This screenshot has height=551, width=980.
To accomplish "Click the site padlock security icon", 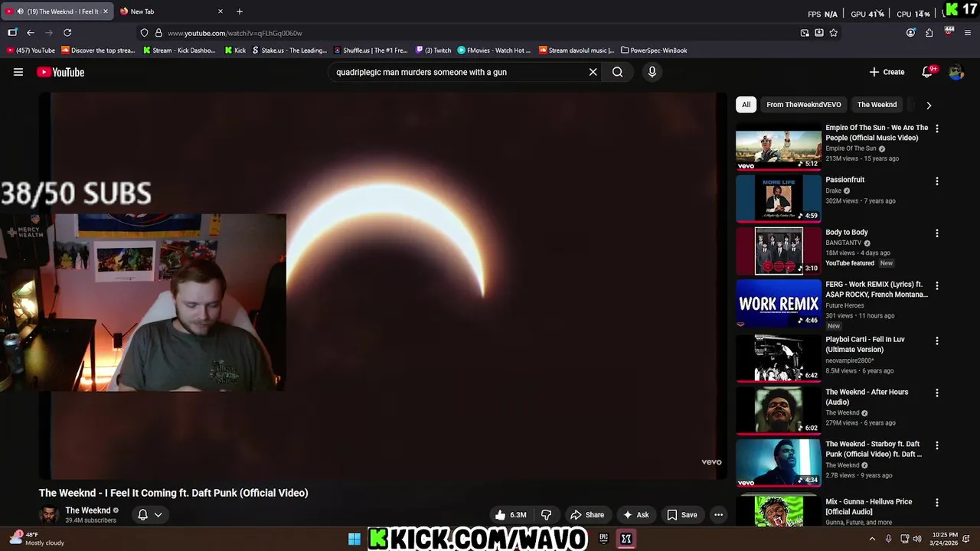I will 158,33.
